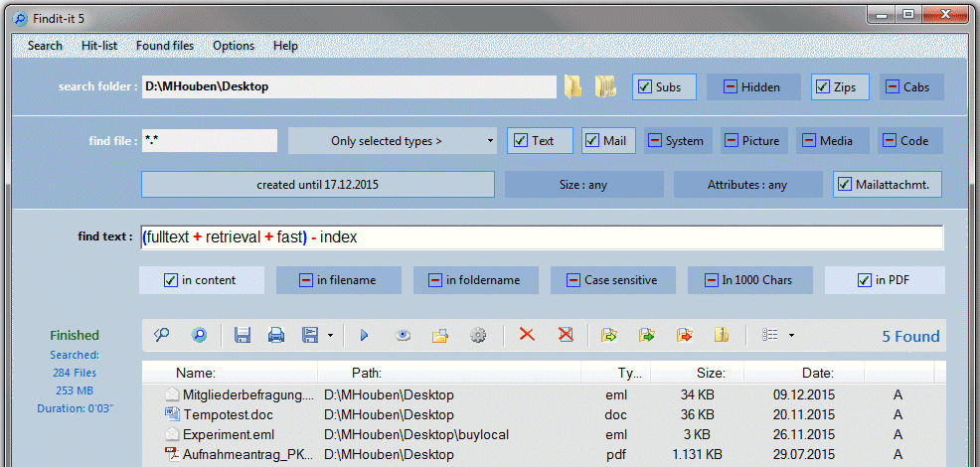Click the magnifier search icon in results toolbar
The height and width of the screenshot is (467, 980).
162,335
